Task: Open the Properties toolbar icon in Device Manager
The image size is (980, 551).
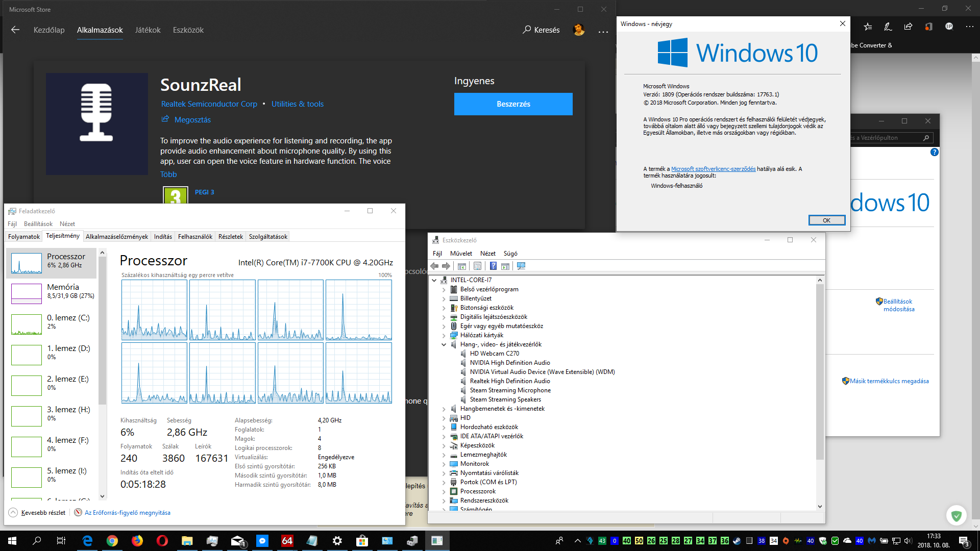Action: (477, 266)
